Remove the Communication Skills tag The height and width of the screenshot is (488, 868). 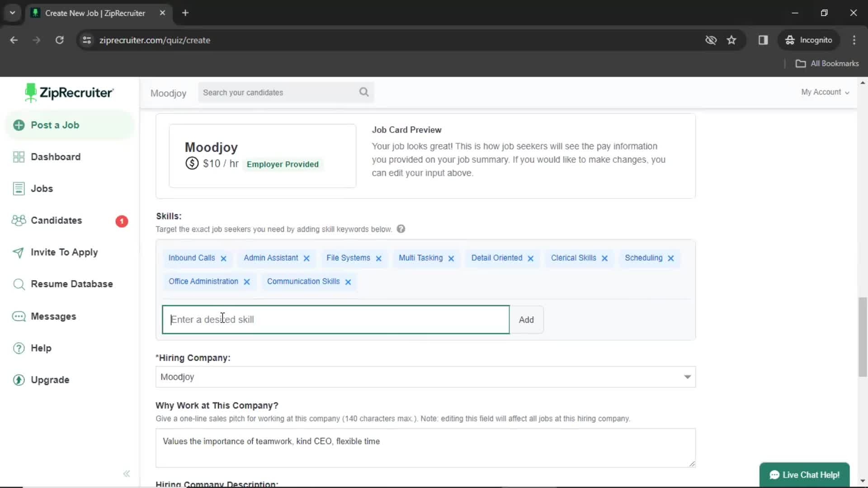pyautogui.click(x=349, y=281)
